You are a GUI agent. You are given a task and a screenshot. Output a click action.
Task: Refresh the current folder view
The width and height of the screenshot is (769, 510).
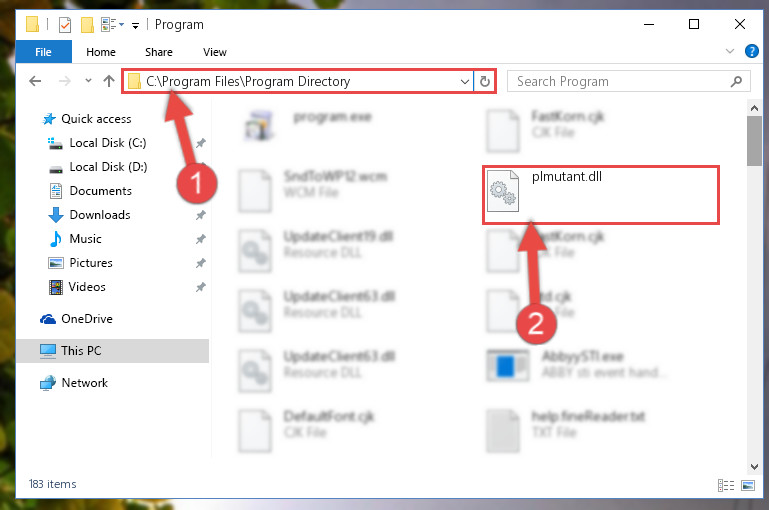pos(485,81)
